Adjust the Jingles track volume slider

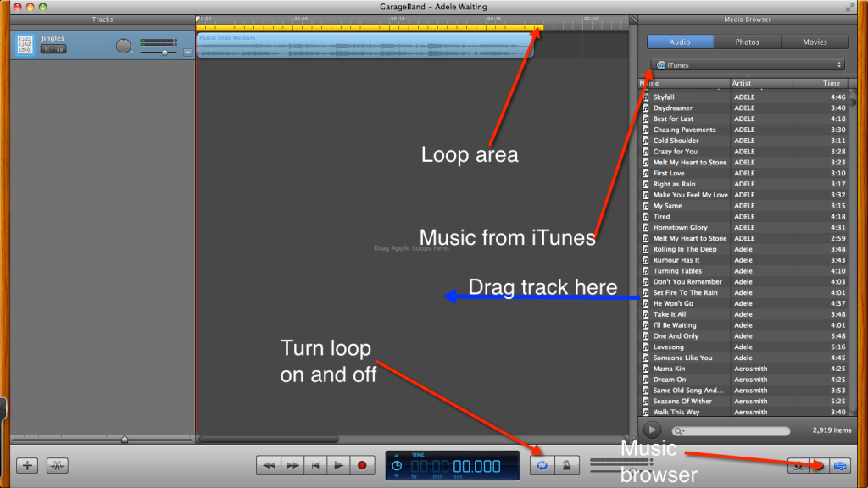(164, 53)
